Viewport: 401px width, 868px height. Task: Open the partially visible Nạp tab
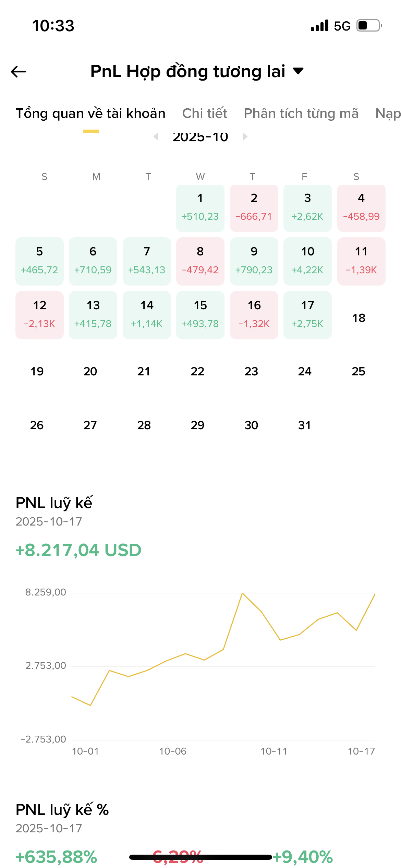tap(388, 113)
